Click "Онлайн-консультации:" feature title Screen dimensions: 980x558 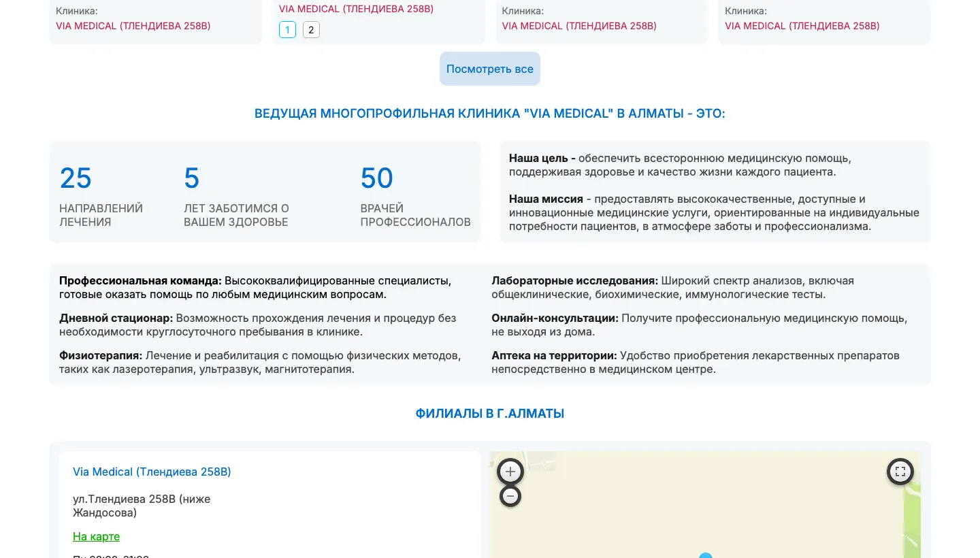[555, 318]
